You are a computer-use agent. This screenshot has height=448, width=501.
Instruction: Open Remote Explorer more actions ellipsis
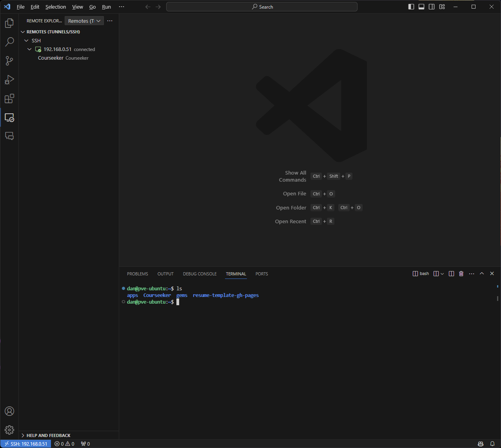coord(110,21)
